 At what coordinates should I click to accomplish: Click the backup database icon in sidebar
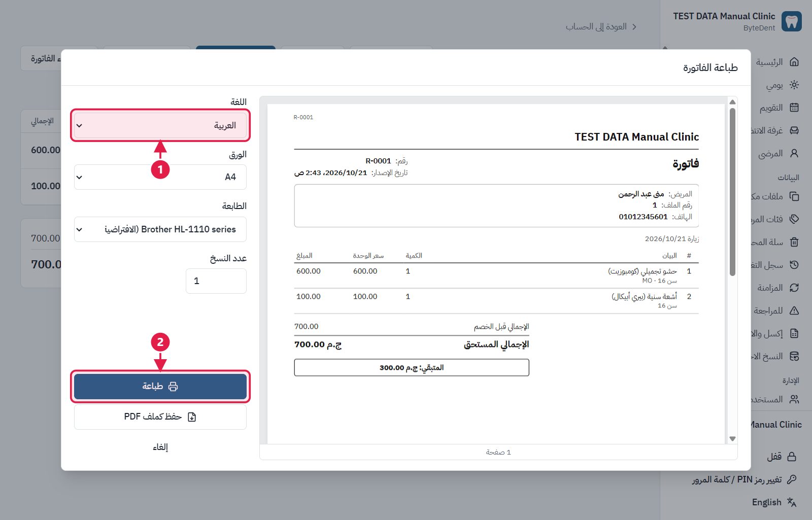(794, 356)
